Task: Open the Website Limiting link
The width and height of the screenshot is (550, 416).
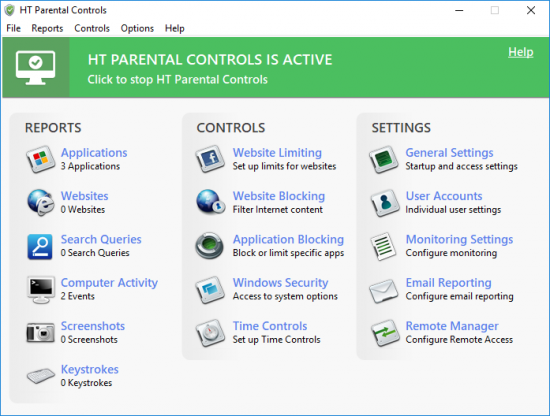Action: (x=277, y=153)
